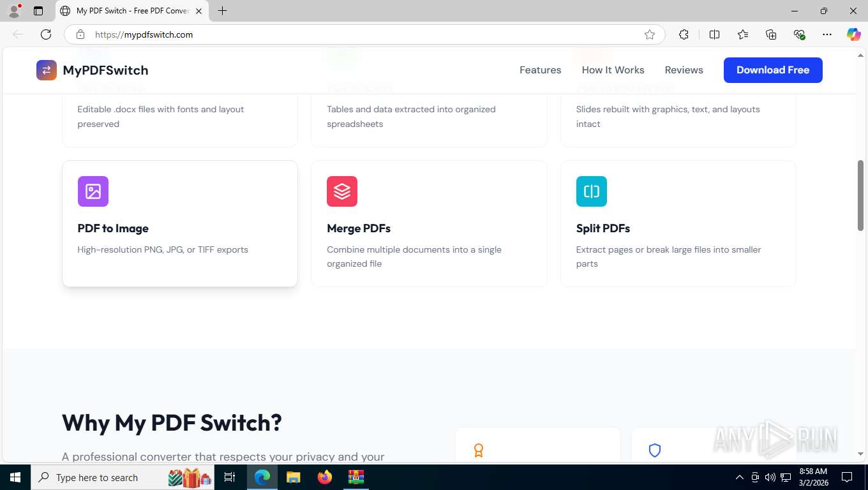The image size is (868, 490).
Task: Click 'A professional converter' paragraph text
Action: (x=223, y=456)
